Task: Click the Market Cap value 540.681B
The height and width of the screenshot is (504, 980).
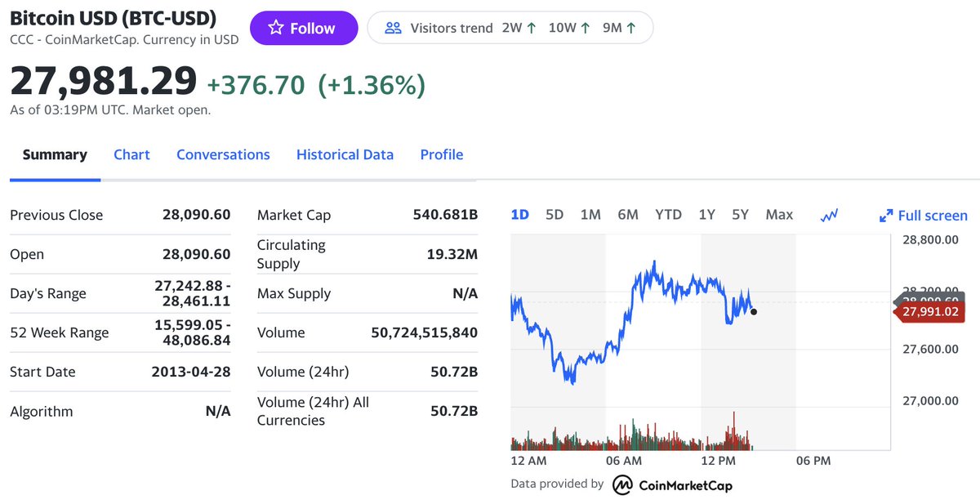Action: (445, 215)
